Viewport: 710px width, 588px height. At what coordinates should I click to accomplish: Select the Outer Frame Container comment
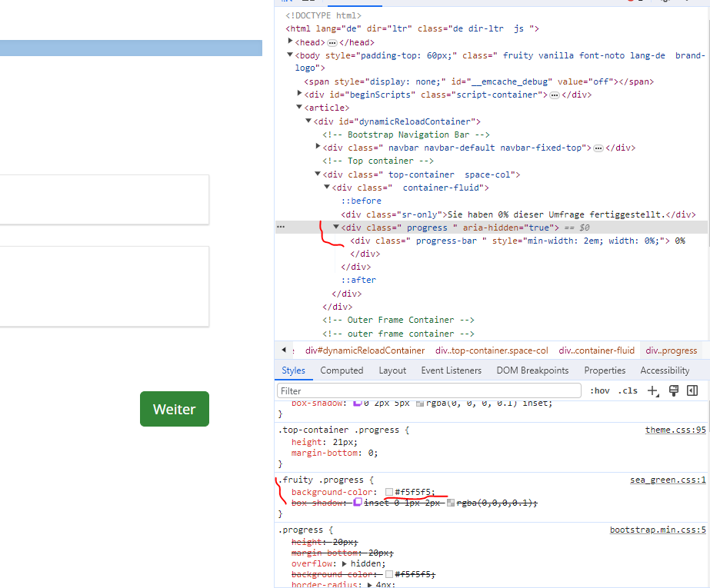398,320
